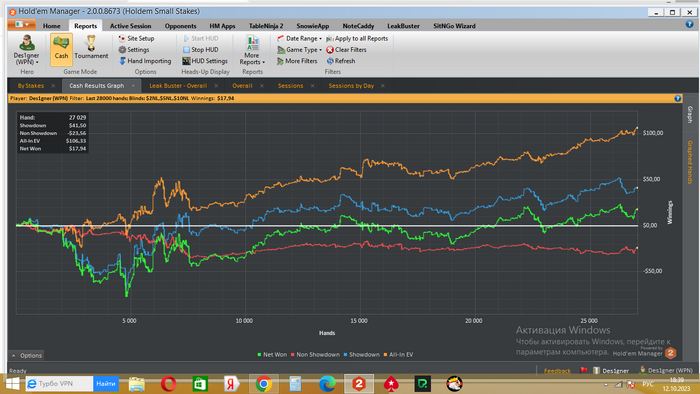Toggle Net Won legend series
The image size is (700, 394).
(272, 355)
